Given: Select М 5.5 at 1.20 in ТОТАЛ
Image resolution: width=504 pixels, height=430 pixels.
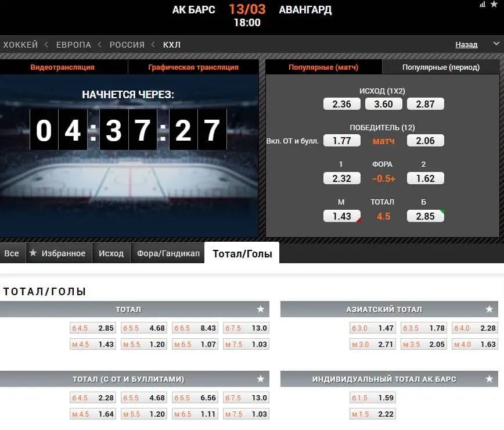Looking at the screenshot, I should [144, 344].
